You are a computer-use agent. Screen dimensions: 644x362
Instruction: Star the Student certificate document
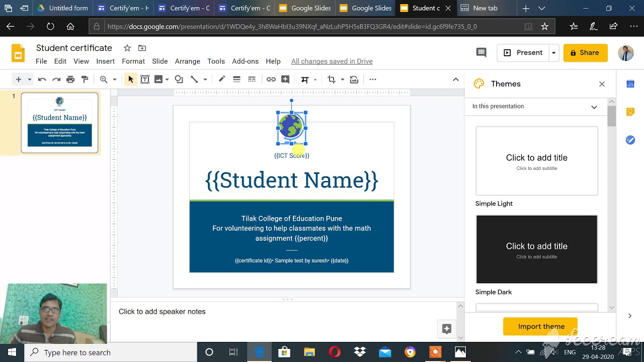pos(127,48)
